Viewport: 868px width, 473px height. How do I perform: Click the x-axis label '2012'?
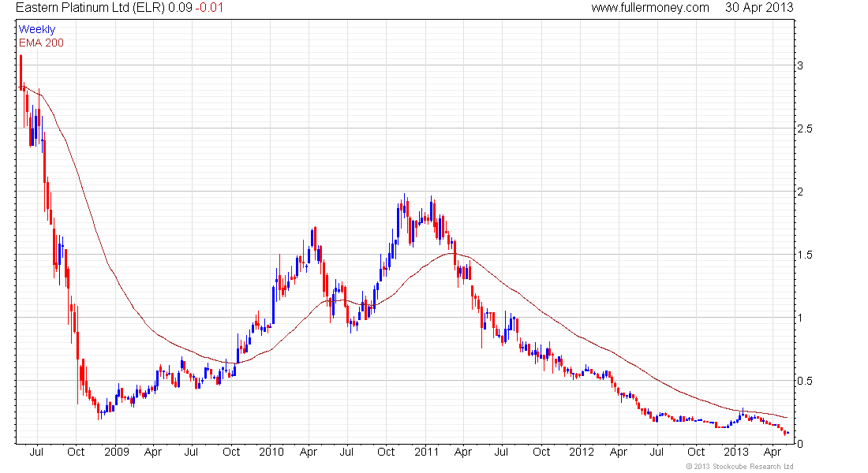pyautogui.click(x=582, y=452)
